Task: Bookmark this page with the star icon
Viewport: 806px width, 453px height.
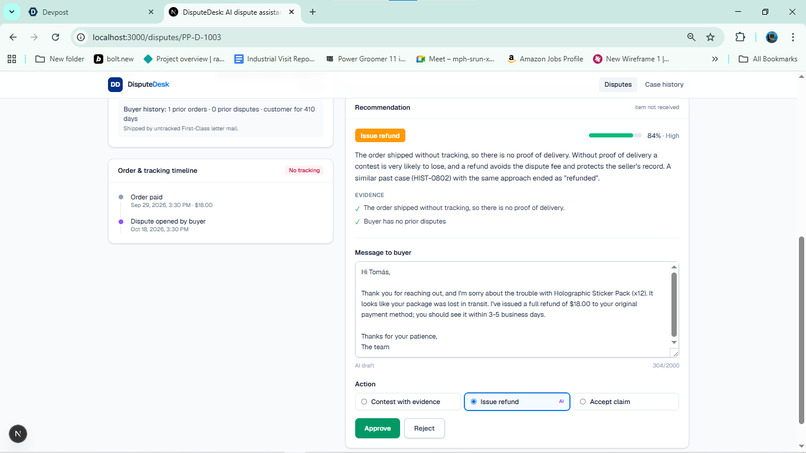Action: [x=710, y=37]
